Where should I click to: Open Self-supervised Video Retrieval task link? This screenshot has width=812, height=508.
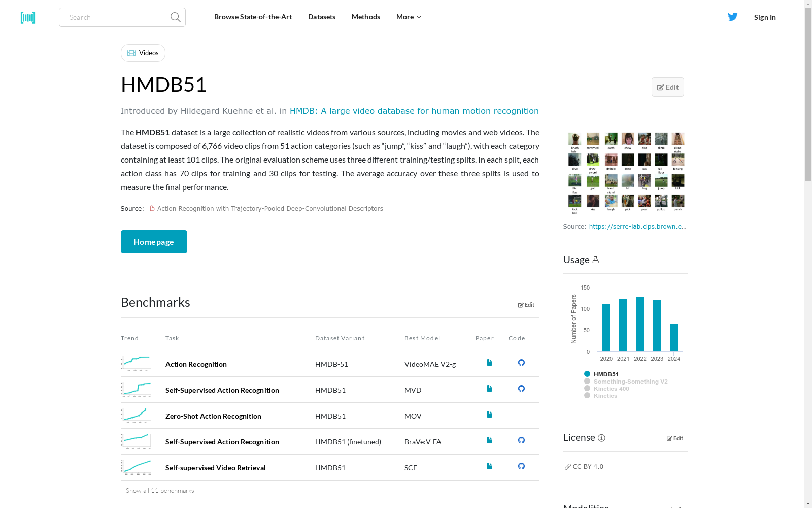tap(216, 468)
